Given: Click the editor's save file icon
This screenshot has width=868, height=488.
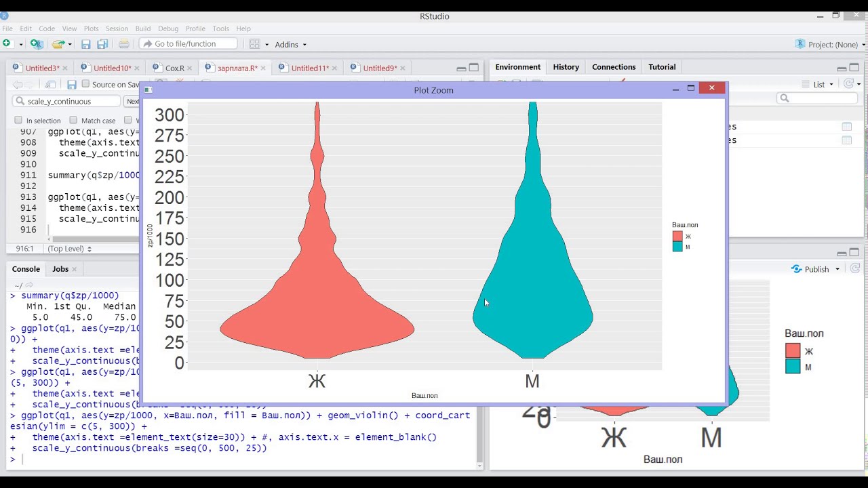Looking at the screenshot, I should pos(71,85).
